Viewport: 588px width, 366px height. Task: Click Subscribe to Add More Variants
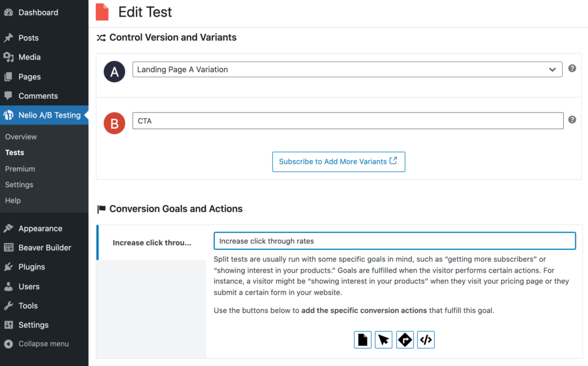tap(338, 161)
